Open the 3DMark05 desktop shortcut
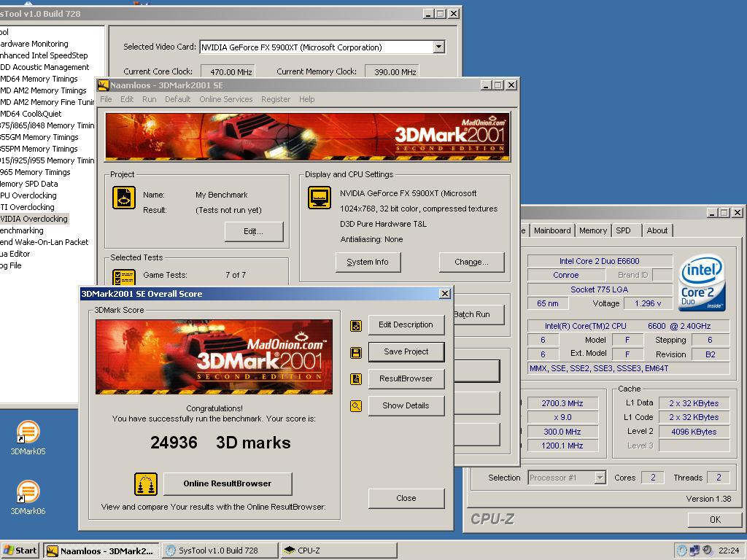747x560 pixels. (x=28, y=437)
